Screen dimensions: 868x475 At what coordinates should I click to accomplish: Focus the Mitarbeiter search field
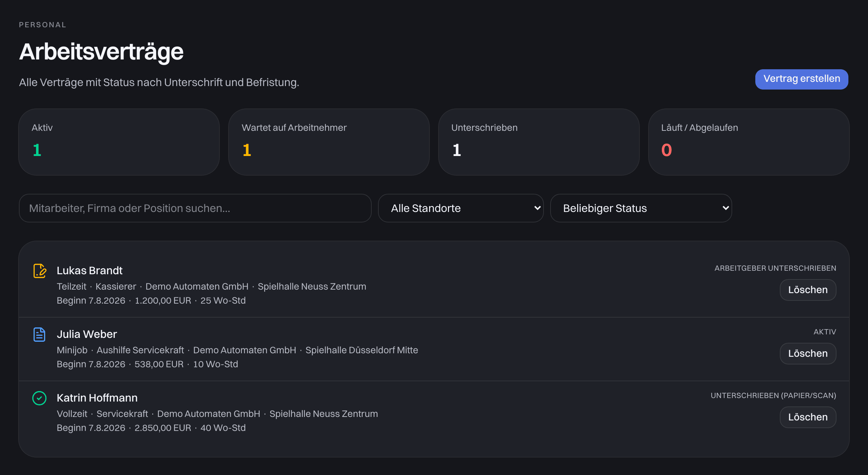pyautogui.click(x=195, y=208)
